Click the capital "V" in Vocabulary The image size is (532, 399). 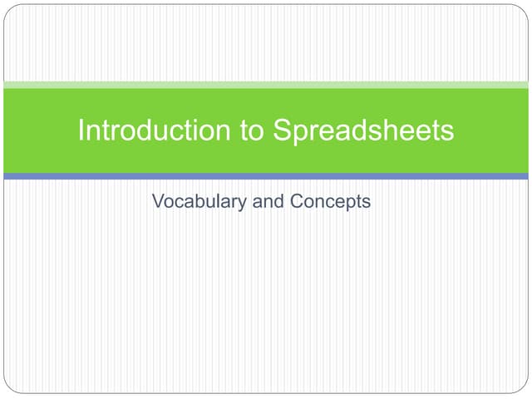coord(158,201)
